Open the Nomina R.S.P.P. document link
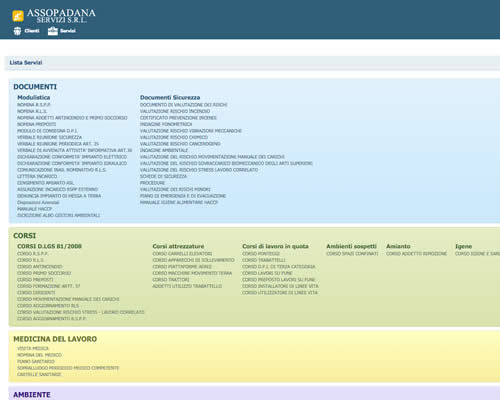 (34, 105)
